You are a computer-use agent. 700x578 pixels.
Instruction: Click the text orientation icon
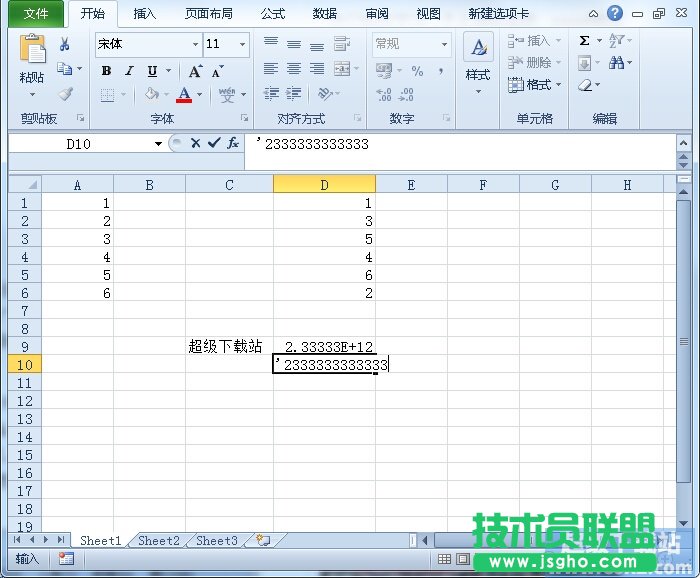pyautogui.click(x=325, y=94)
